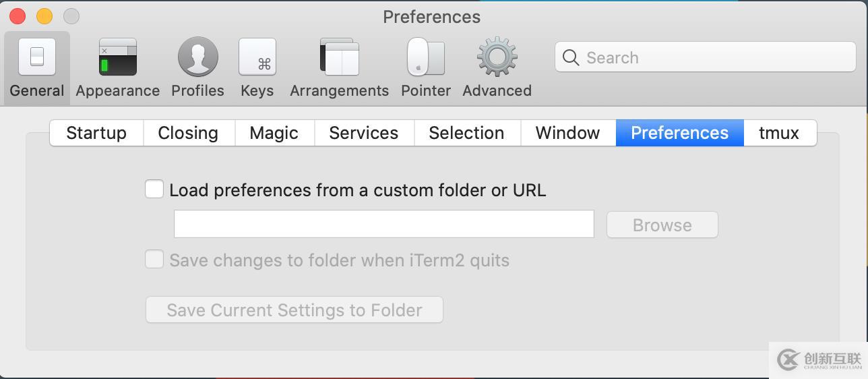The width and height of the screenshot is (868, 379).
Task: Enable loading preferences from custom folder
Action: coord(154,189)
